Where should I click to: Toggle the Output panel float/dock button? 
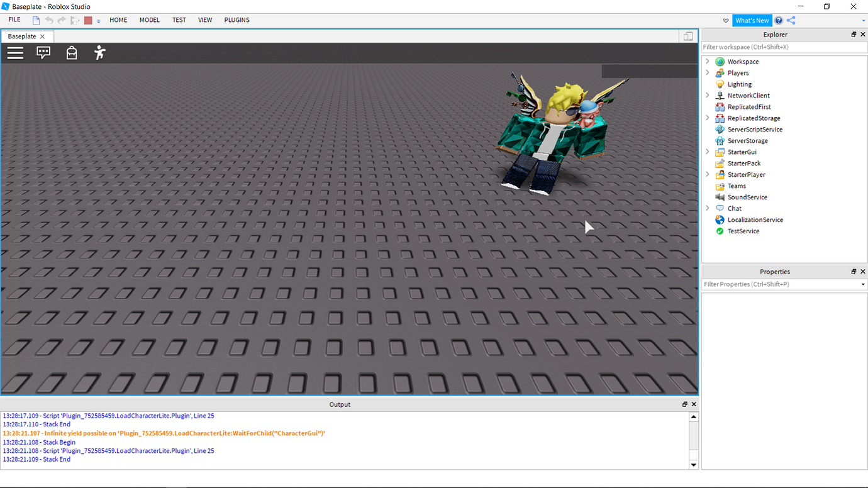pyautogui.click(x=684, y=404)
